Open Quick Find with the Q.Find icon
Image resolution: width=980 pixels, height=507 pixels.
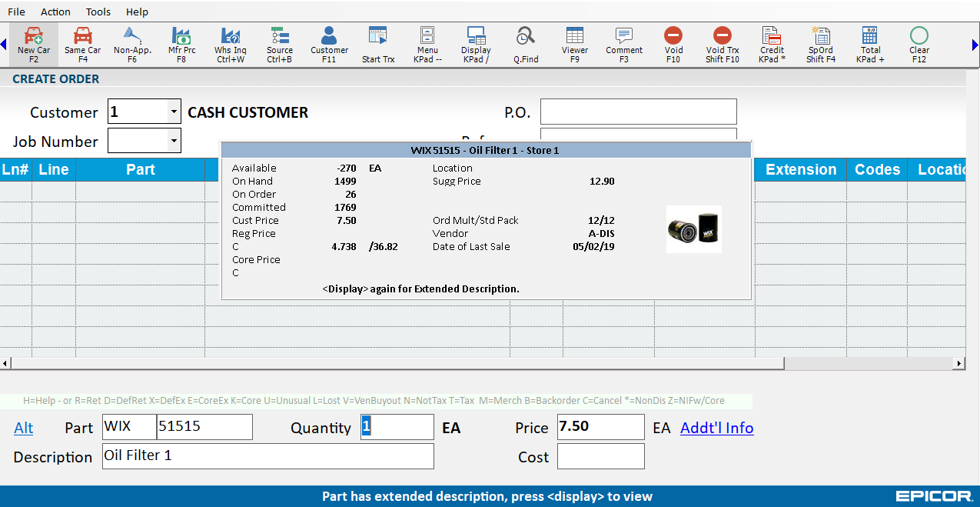525,44
